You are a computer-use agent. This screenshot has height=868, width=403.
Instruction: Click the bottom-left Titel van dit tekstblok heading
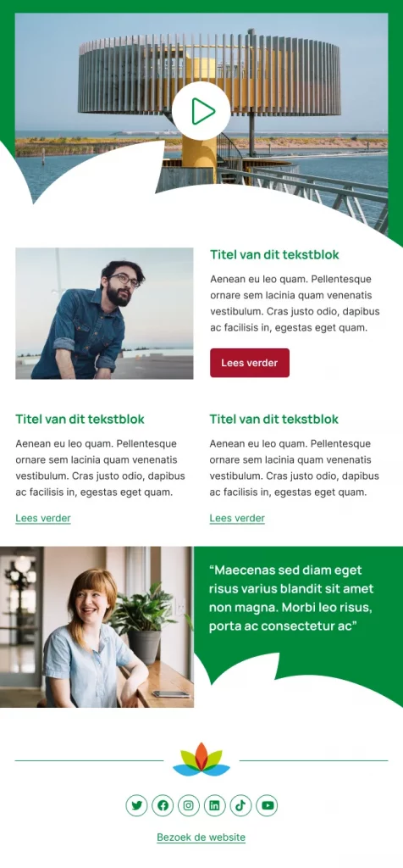pos(80,419)
